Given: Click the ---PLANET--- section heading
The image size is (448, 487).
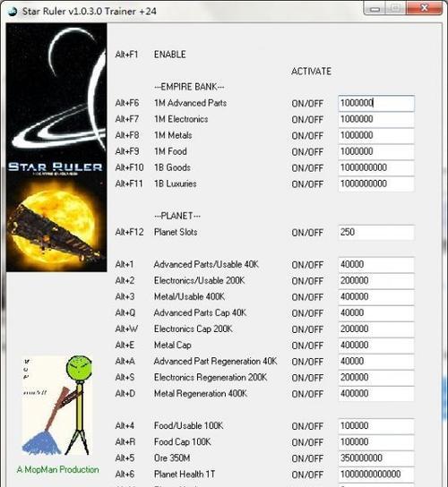Looking at the screenshot, I should tap(177, 216).
